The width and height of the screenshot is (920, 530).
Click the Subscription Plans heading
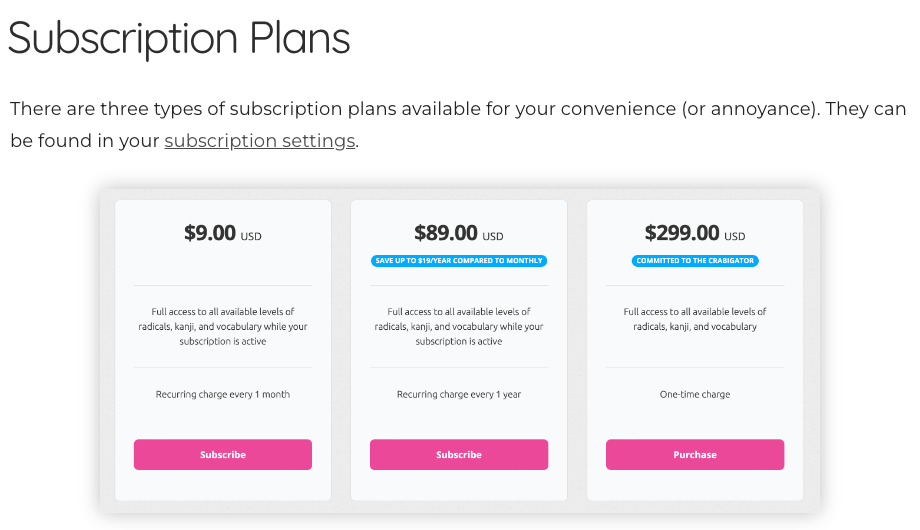179,39
